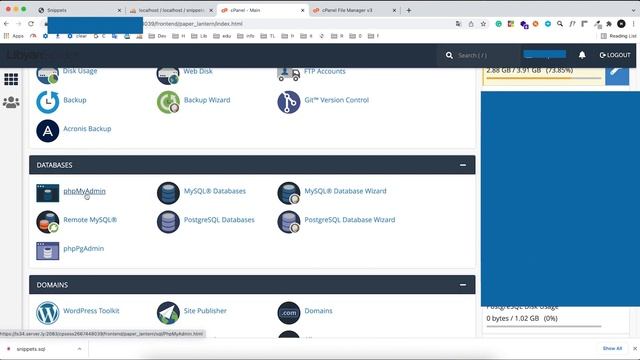This screenshot has width=640, height=360.
Task: Click the PostgreSQL Database Wizard icon
Action: click(x=289, y=222)
